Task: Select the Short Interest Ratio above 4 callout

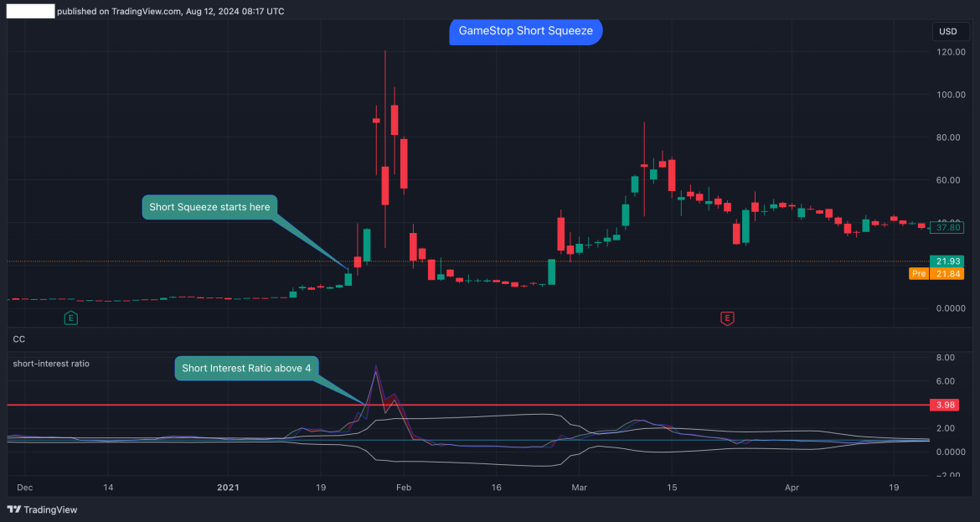Action: pos(246,368)
